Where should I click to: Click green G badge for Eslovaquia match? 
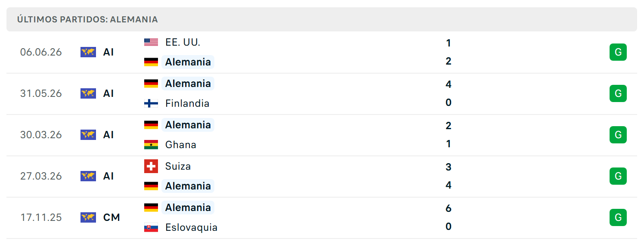click(x=618, y=217)
